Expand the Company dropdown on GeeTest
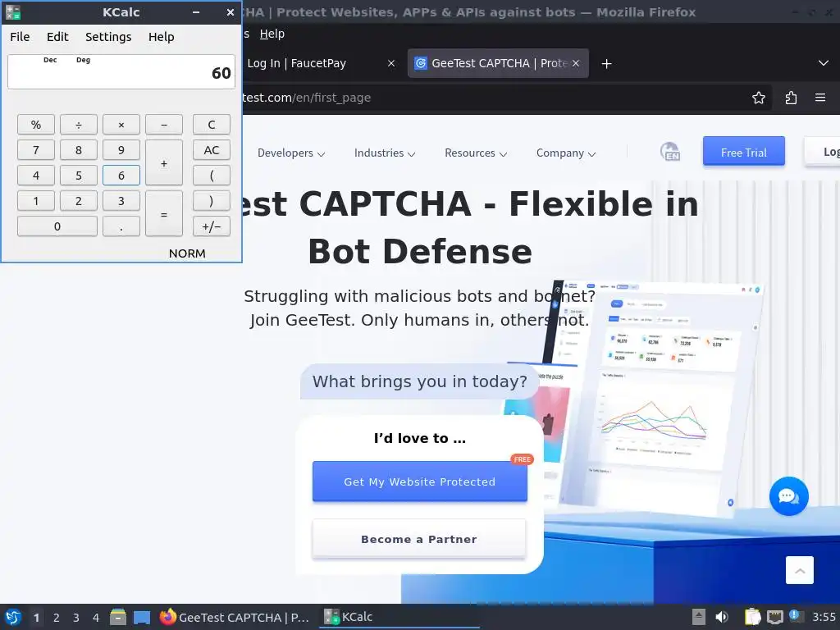Image resolution: width=840 pixels, height=630 pixels. [566, 153]
